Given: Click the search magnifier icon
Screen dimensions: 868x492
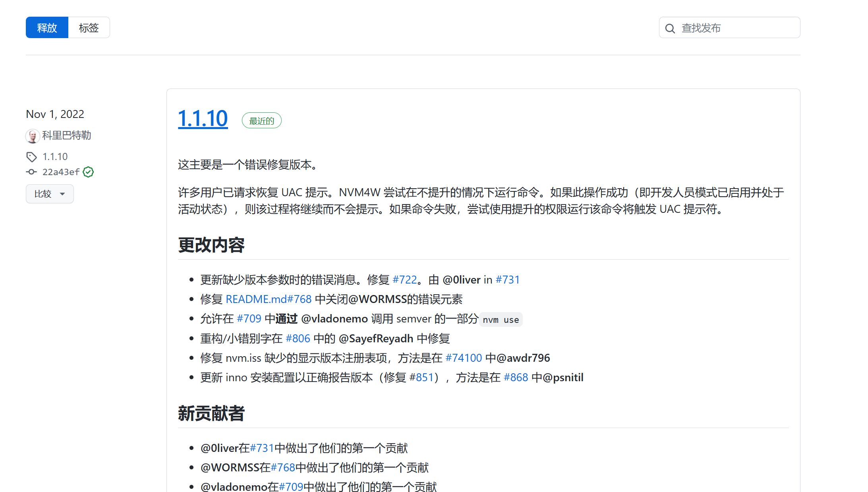Looking at the screenshot, I should click(x=670, y=28).
